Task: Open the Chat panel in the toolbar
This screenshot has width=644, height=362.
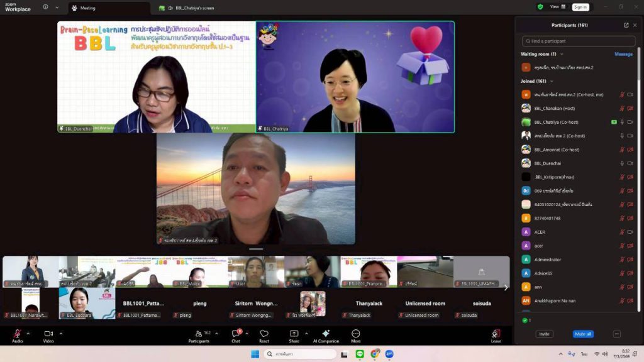Action: tap(236, 335)
